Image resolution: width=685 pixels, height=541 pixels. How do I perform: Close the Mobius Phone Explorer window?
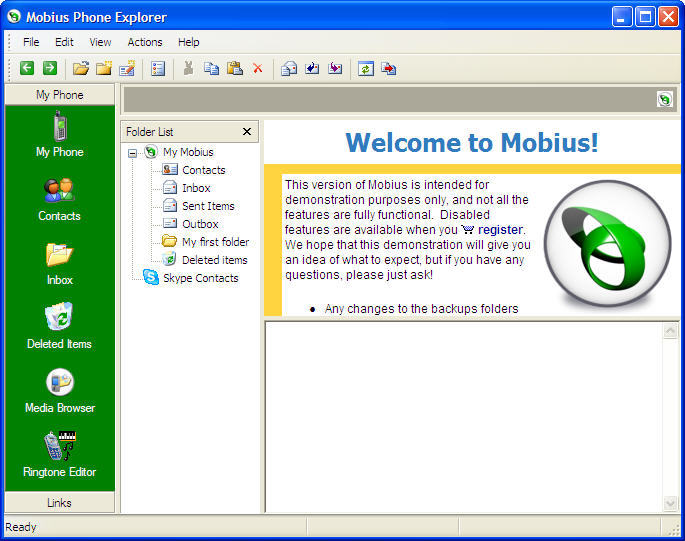coord(668,17)
